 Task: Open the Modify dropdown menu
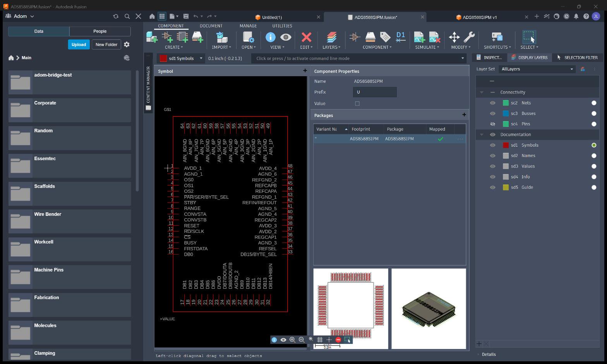point(461,47)
